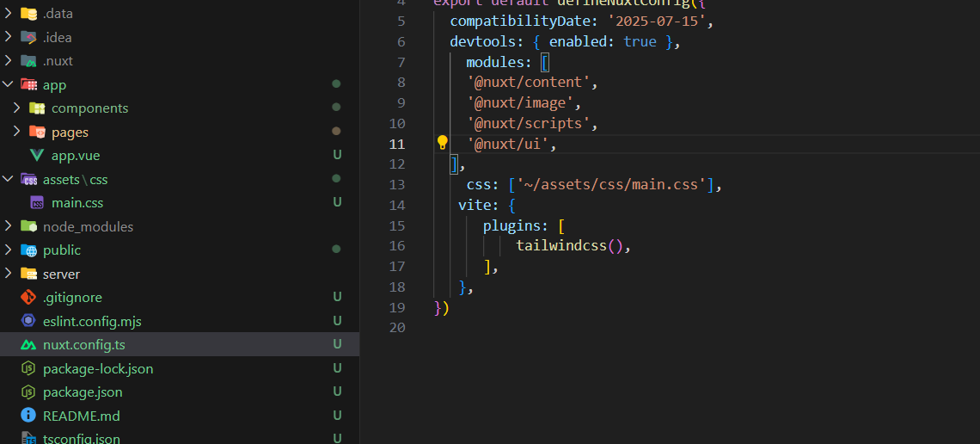Click the tailwindcss() call

[x=569, y=246]
